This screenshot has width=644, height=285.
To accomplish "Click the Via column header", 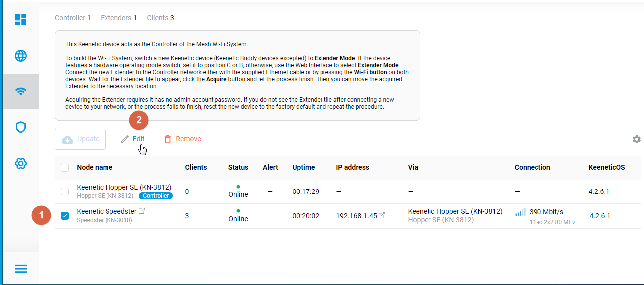I will point(413,167).
